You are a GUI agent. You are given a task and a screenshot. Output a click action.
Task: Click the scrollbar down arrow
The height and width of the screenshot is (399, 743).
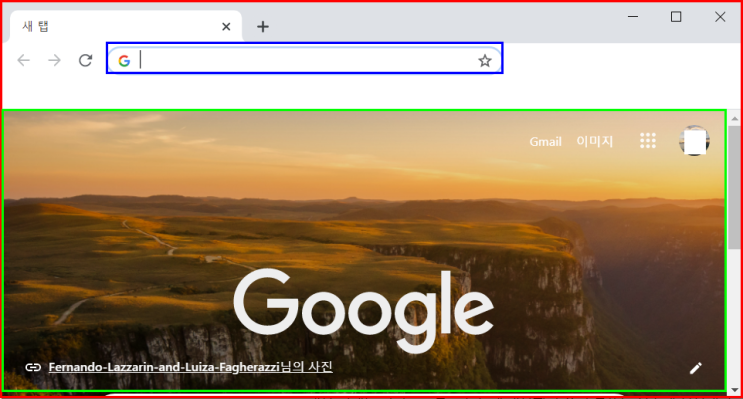[x=734, y=390]
